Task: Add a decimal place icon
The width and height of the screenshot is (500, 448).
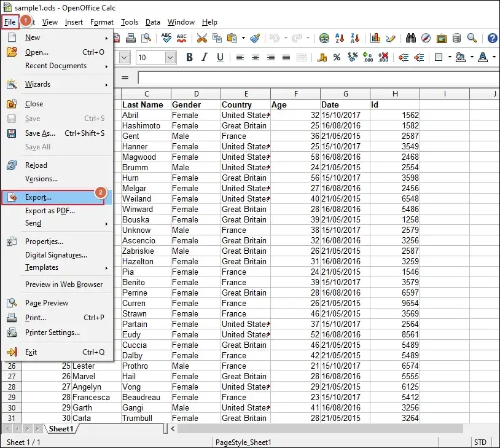Action: (x=368, y=57)
